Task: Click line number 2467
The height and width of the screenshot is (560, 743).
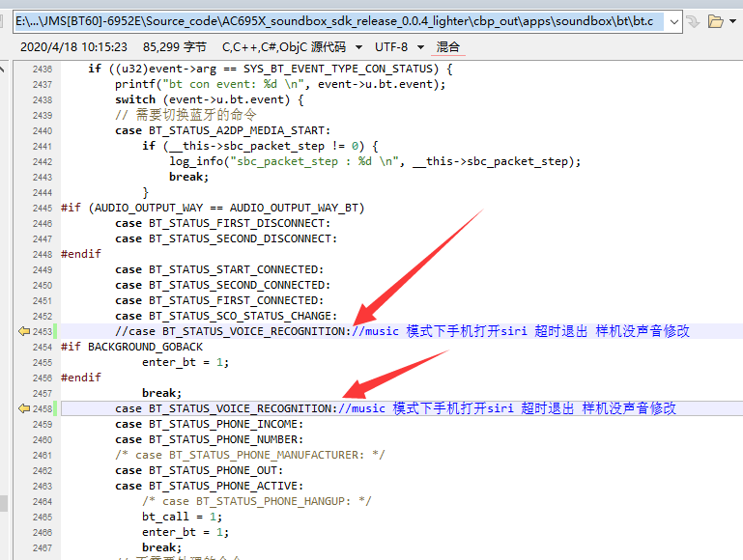Action: pyautogui.click(x=43, y=547)
